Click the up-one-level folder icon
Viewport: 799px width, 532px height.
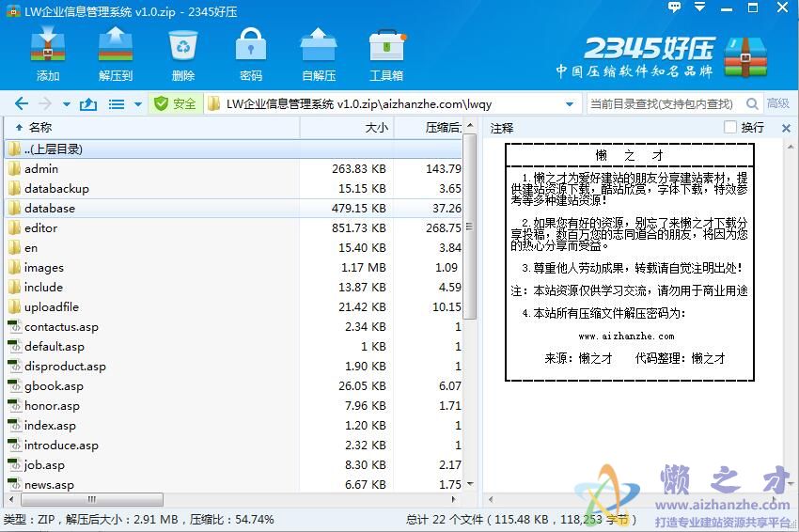click(x=88, y=104)
